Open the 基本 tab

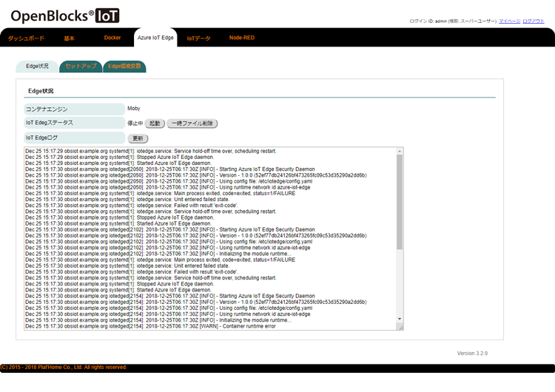click(x=69, y=38)
